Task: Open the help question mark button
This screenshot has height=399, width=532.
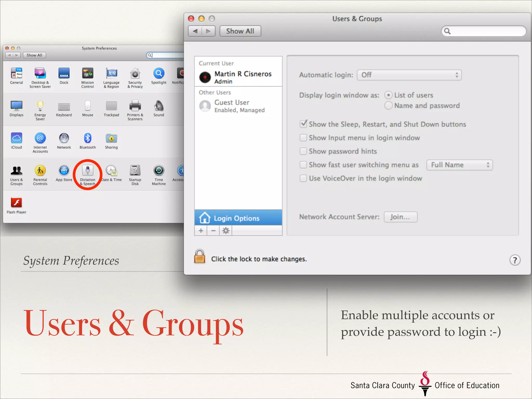Action: (515, 260)
